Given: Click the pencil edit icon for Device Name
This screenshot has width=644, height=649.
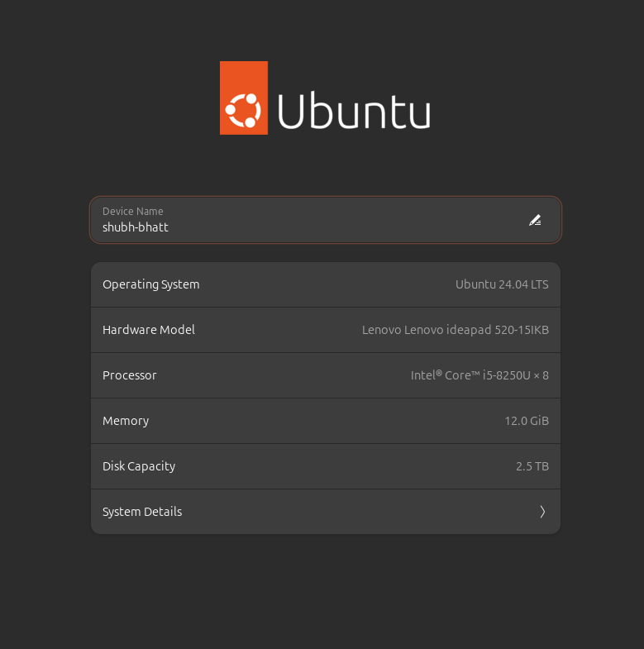Looking at the screenshot, I should (535, 220).
